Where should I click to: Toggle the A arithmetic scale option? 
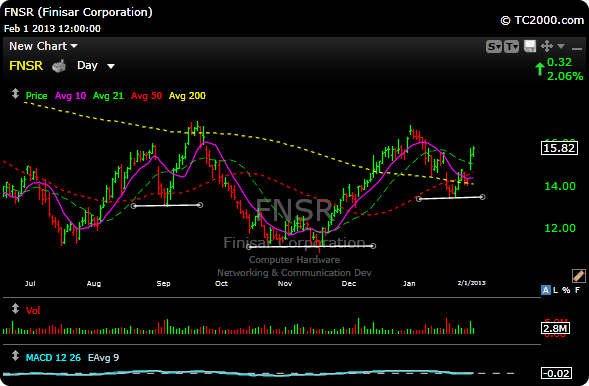click(x=545, y=290)
